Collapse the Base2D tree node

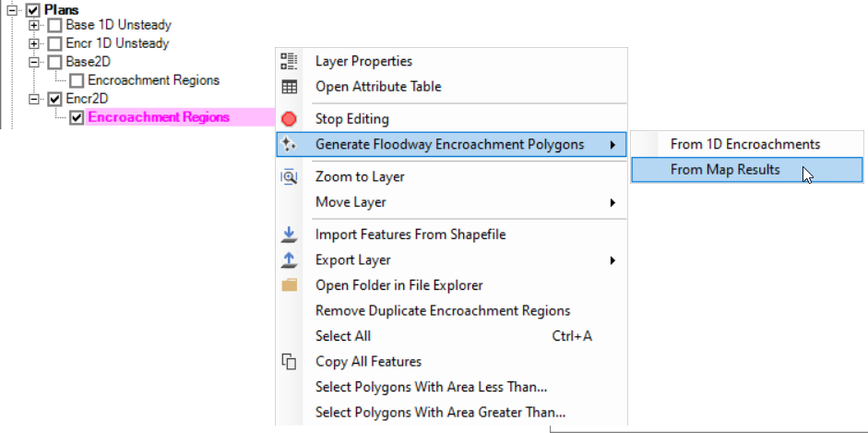pos(34,63)
